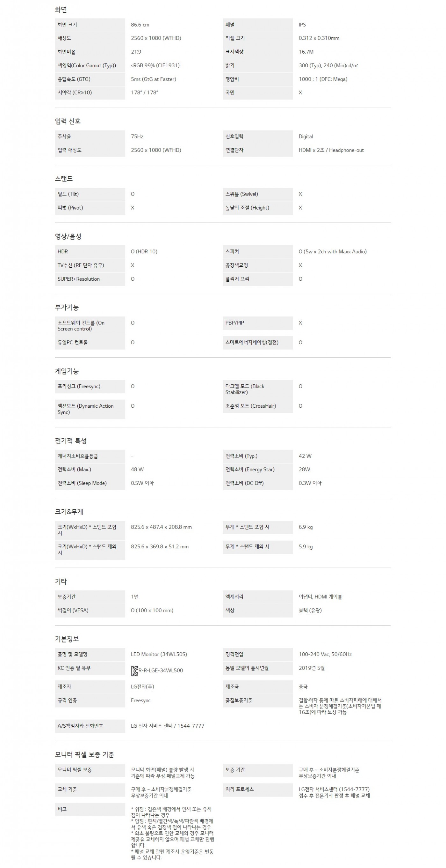446x868 pixels.
Task: Click the KC certification mark icon
Action: (134, 671)
